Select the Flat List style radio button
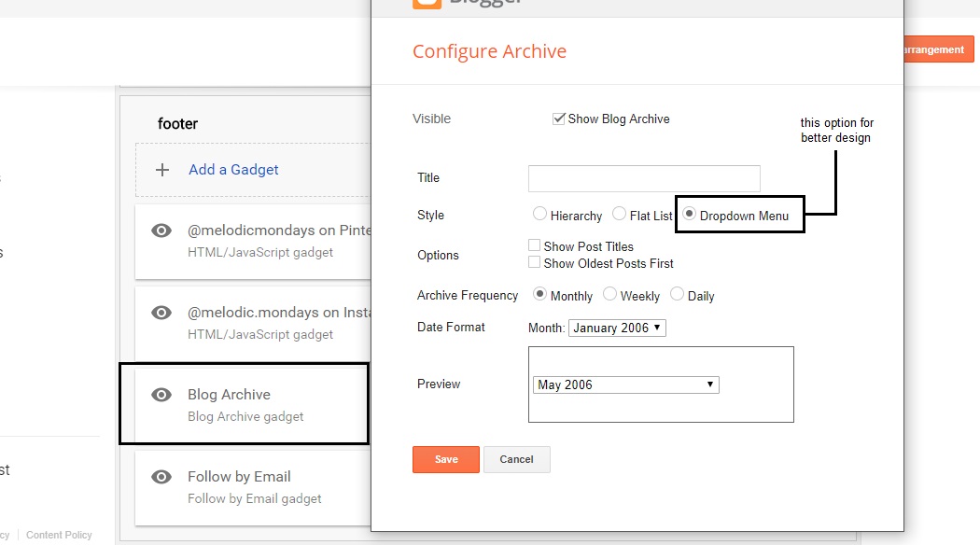980x545 pixels. [x=619, y=214]
